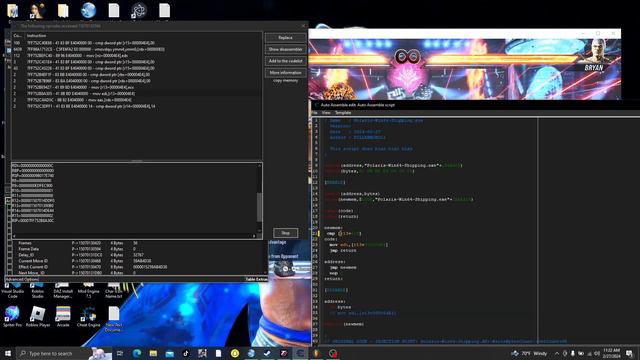The width and height of the screenshot is (640, 360).
Task: Click the Count column header
Action: [18, 36]
